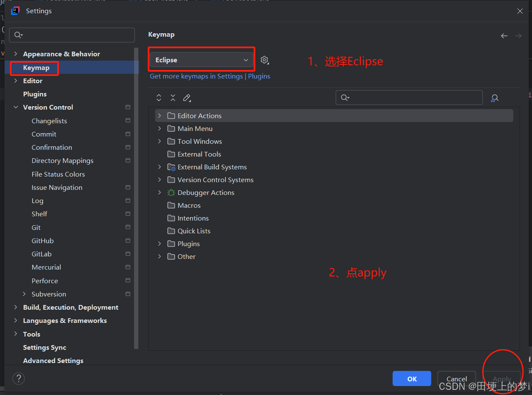Open the Editor settings category
This screenshot has width=532, height=395.
(33, 81)
